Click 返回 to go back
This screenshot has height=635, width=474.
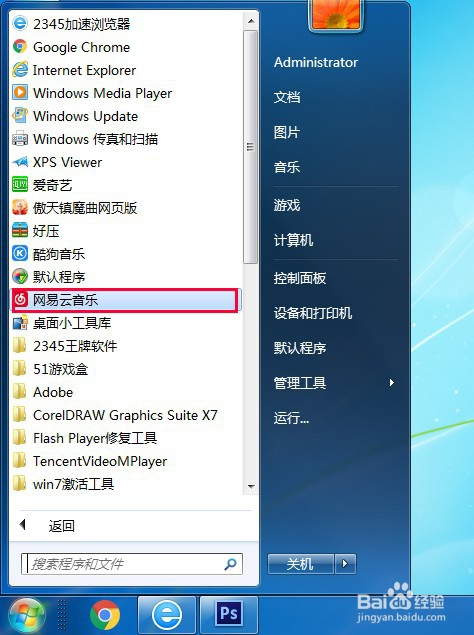click(62, 526)
